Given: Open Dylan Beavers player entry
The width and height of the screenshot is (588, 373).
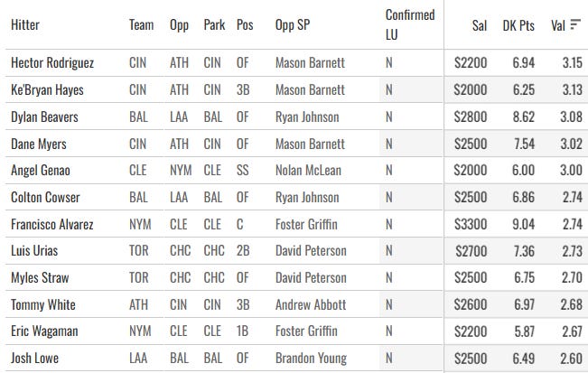Looking at the screenshot, I should [x=44, y=117].
